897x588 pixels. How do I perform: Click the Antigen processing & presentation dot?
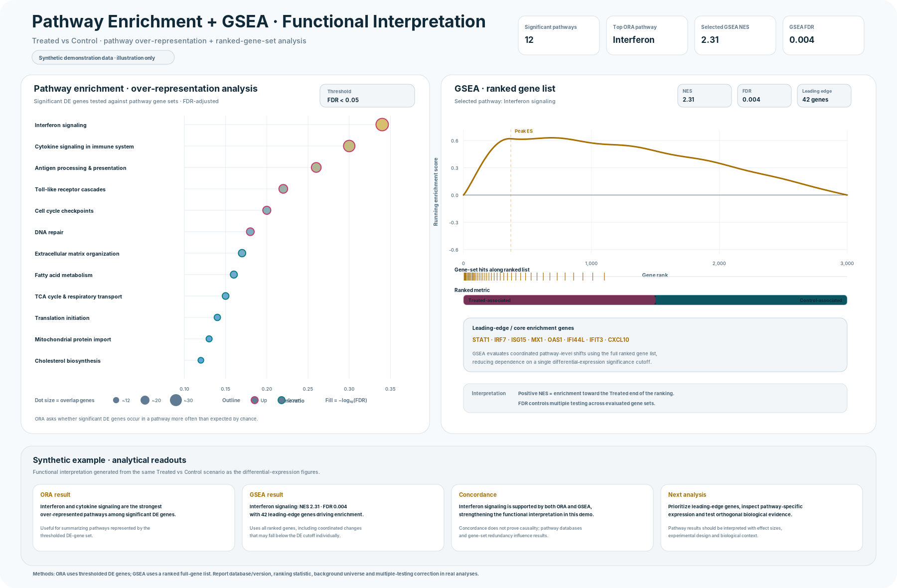[316, 167]
